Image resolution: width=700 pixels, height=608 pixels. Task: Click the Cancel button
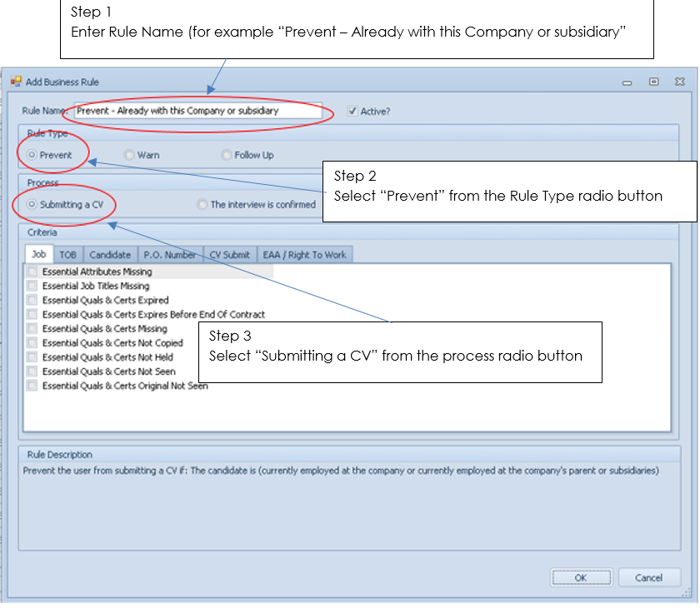tap(648, 577)
